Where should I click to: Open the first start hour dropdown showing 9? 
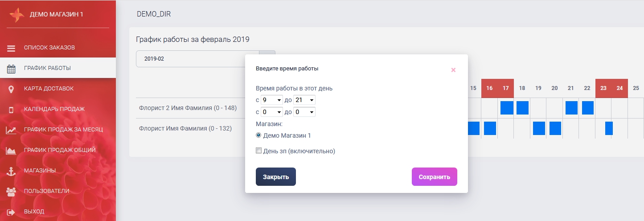click(x=271, y=100)
